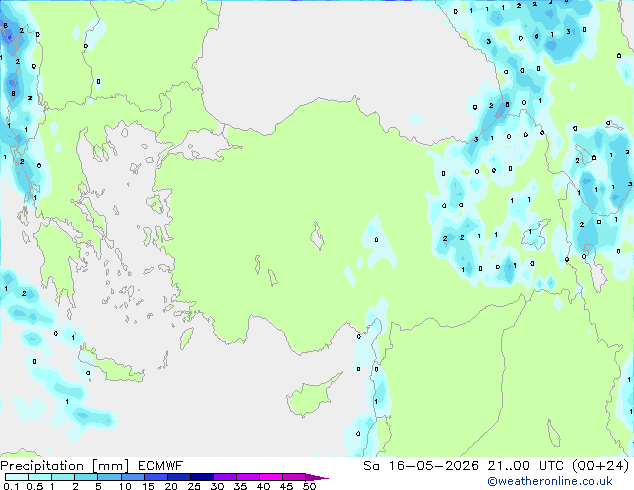
Task: Pick the 10–15 mm legend color swatch
Action: (132, 477)
